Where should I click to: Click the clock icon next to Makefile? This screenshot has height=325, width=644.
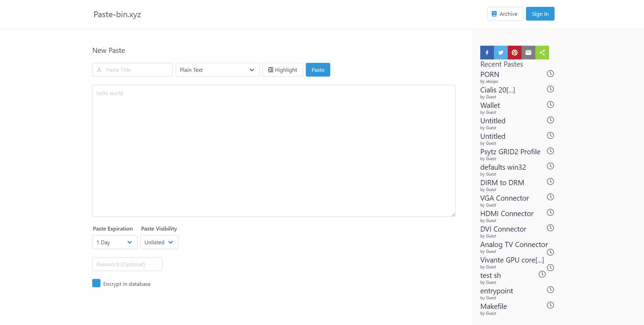coord(550,305)
